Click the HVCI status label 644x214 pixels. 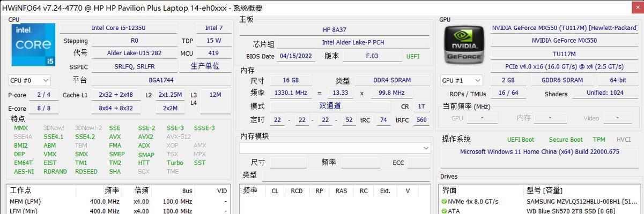pos(624,140)
